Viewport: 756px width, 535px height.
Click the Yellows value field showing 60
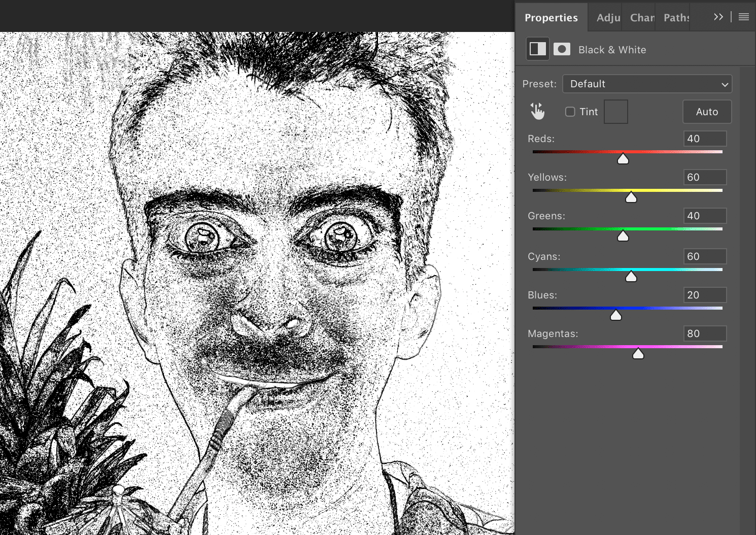point(705,177)
